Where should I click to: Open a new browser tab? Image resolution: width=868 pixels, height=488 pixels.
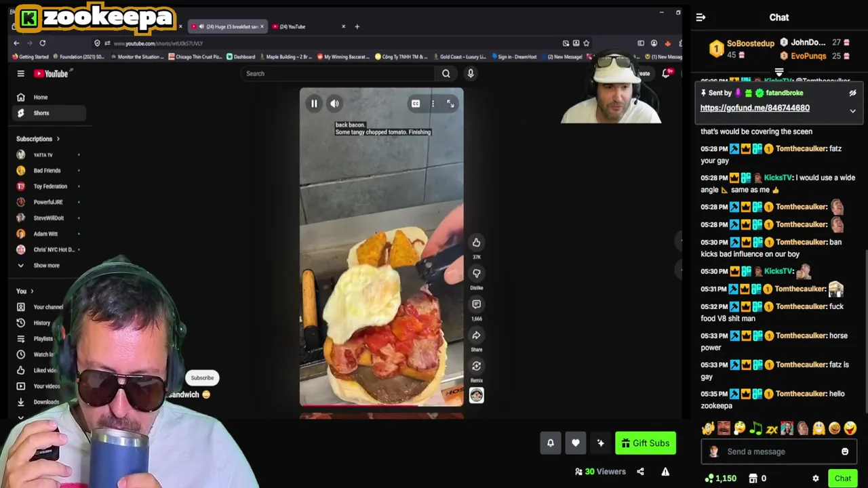click(357, 26)
